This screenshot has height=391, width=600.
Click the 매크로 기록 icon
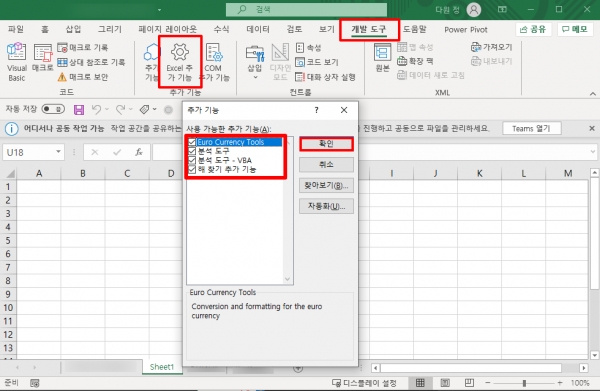tap(62, 48)
